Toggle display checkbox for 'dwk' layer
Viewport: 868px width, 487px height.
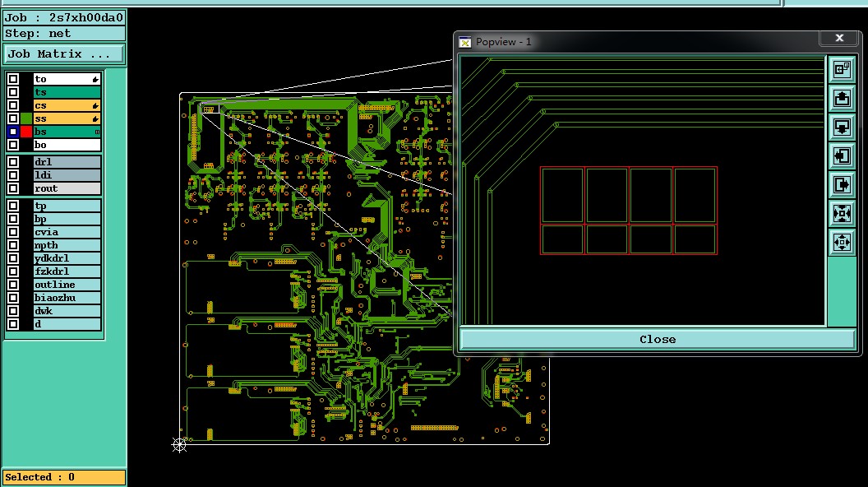[13, 311]
